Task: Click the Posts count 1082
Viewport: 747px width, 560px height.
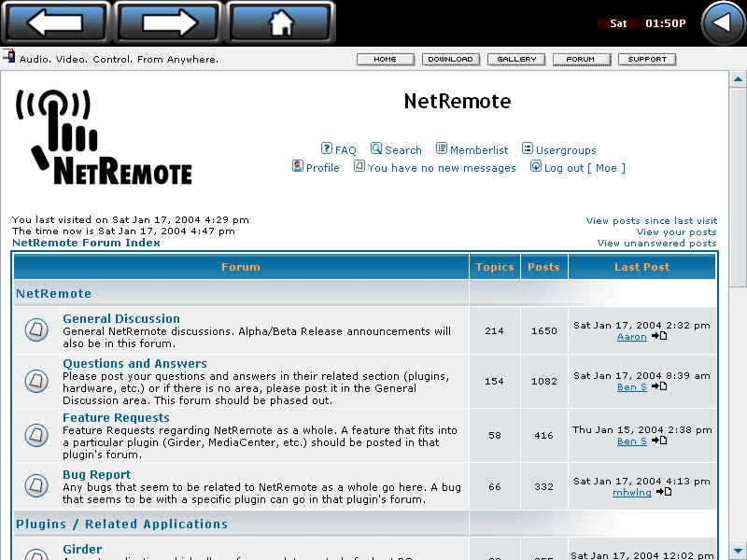Action: pos(544,381)
